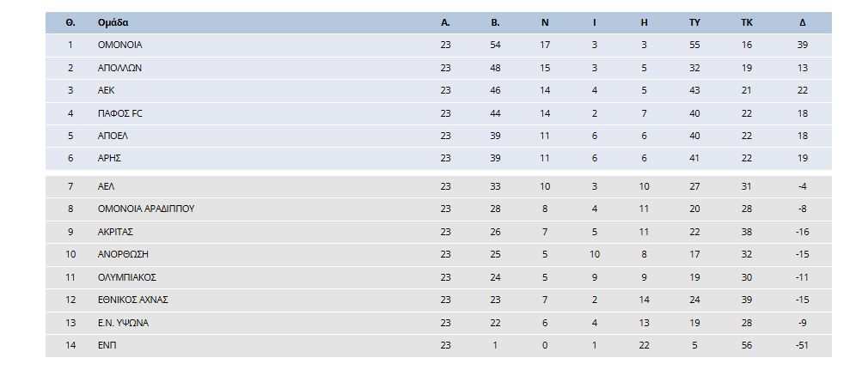Image resolution: width=868 pixels, height=376 pixels.
Task: Click the ΤΥ column header
Action: [694, 22]
